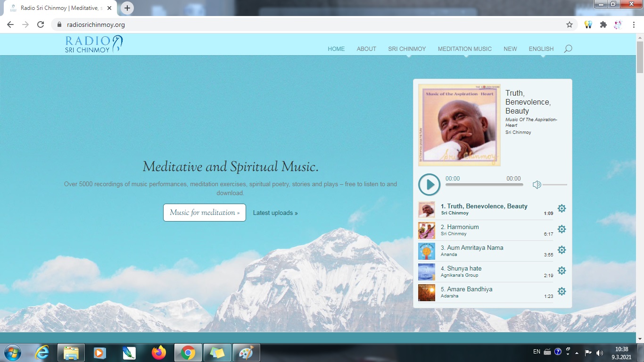
Task: Click the Radio Sri Chinmoy logo
Action: pos(94,44)
